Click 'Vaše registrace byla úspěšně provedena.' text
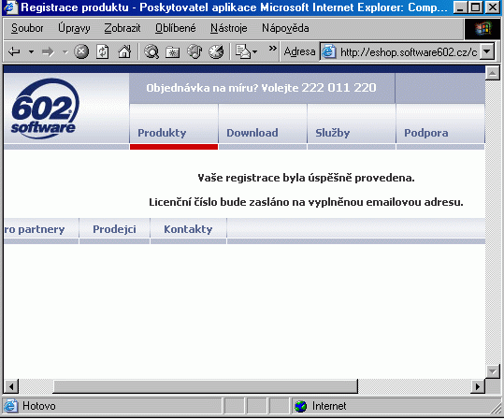This screenshot has height=420, width=504. click(306, 178)
